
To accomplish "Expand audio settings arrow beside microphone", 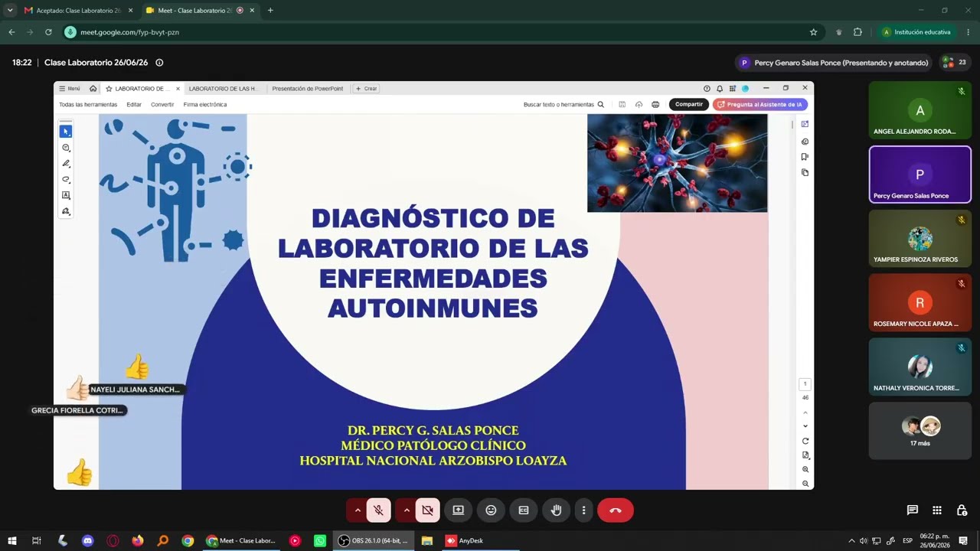I will pos(357,510).
